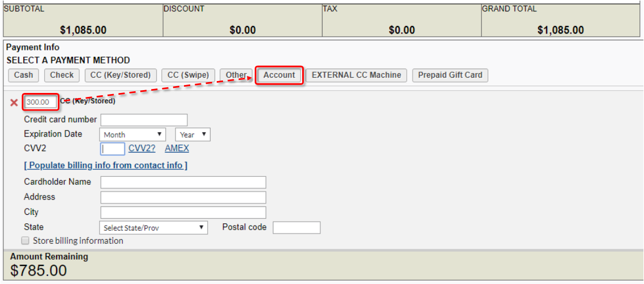The width and height of the screenshot is (644, 284).
Task: Click the $1,085.00 subtotal value
Action: (83, 29)
